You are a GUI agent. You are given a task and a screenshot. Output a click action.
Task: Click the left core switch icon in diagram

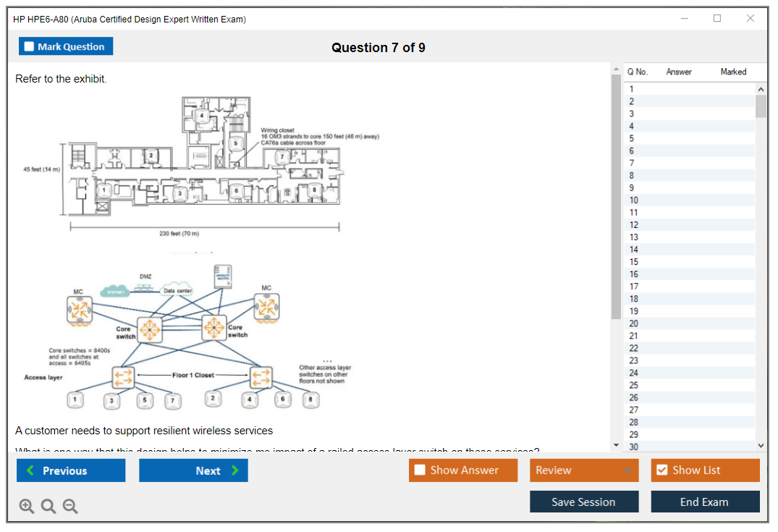(150, 330)
